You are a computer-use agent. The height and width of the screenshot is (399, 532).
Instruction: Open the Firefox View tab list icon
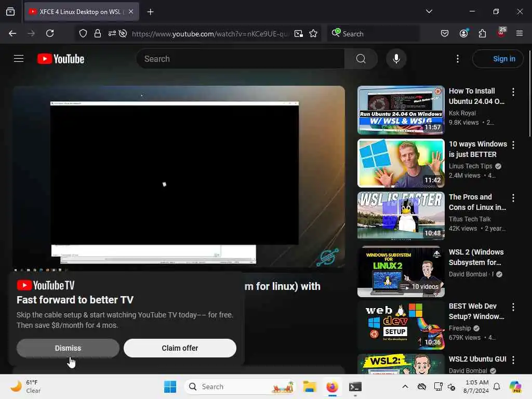click(10, 11)
